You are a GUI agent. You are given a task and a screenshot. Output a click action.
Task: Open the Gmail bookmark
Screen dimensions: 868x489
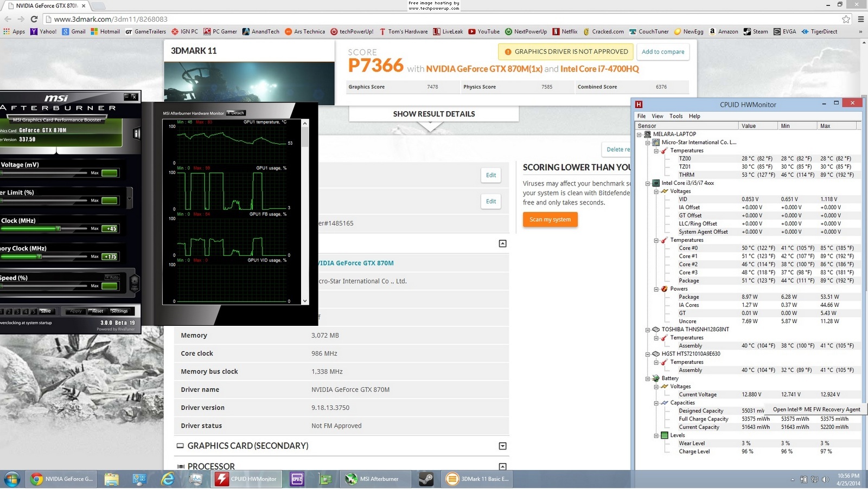coord(74,31)
